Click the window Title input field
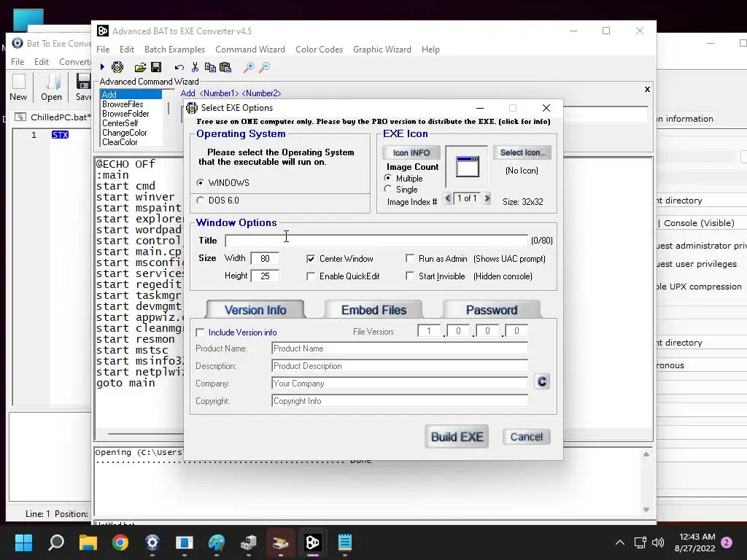This screenshot has height=560, width=747. 376,241
